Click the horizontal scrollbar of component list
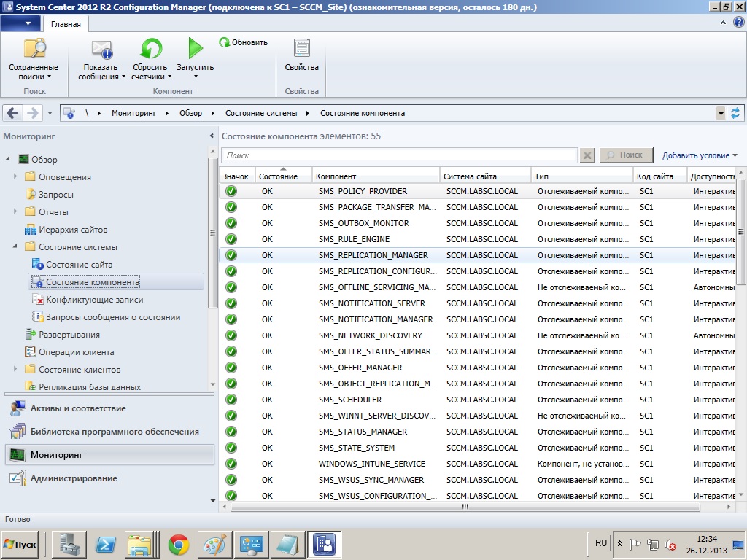The height and width of the screenshot is (560, 747). (465, 507)
